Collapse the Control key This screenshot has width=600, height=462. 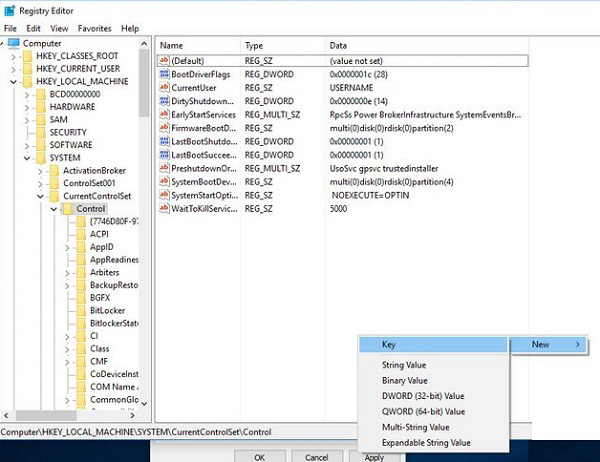tap(54, 209)
